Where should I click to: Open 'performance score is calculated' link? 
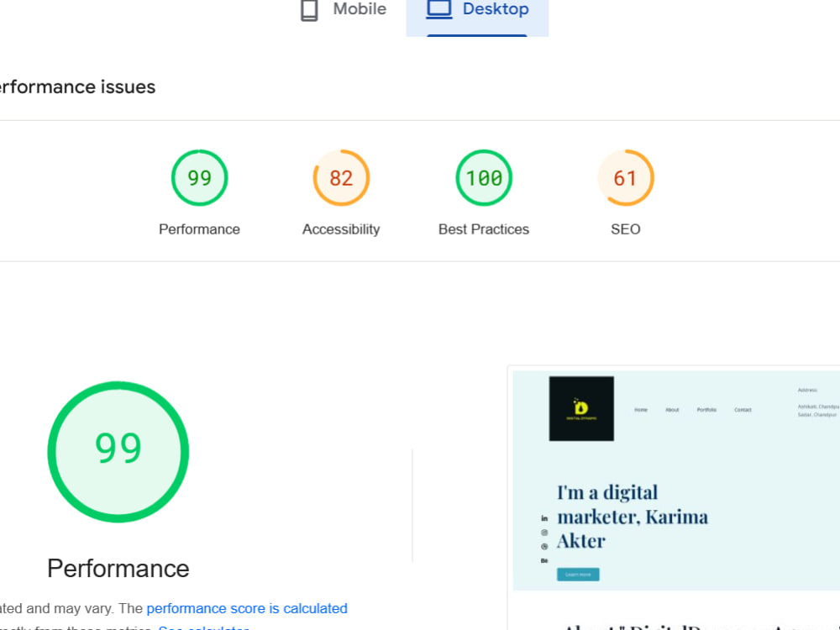[247, 608]
